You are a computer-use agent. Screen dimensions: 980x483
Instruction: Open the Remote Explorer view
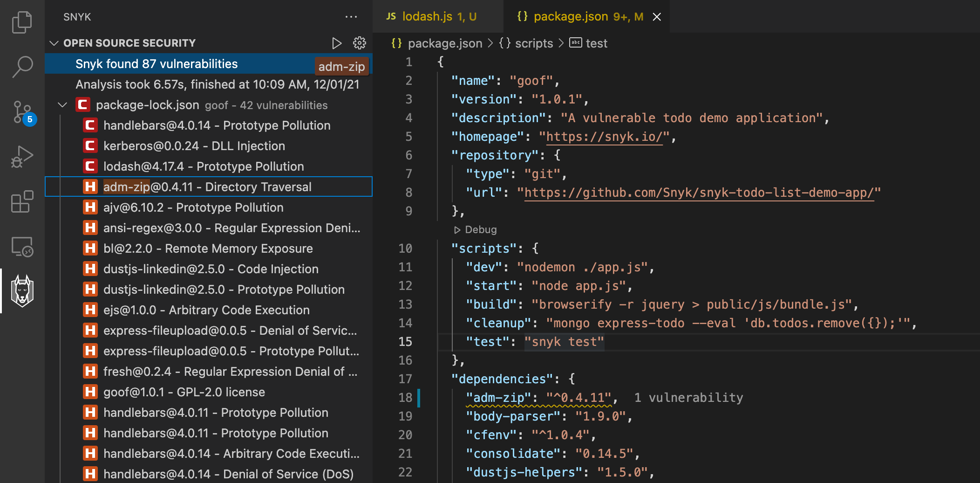22,246
